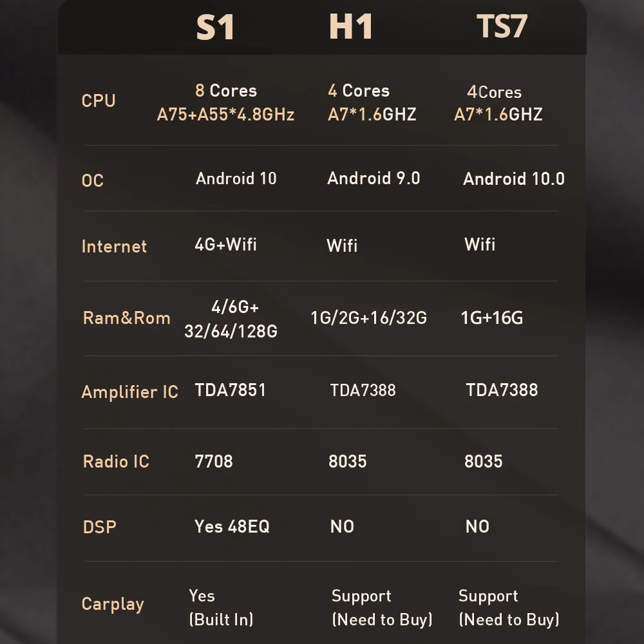Select the TS7 column header
This screenshot has width=644, height=644.
[x=502, y=28]
